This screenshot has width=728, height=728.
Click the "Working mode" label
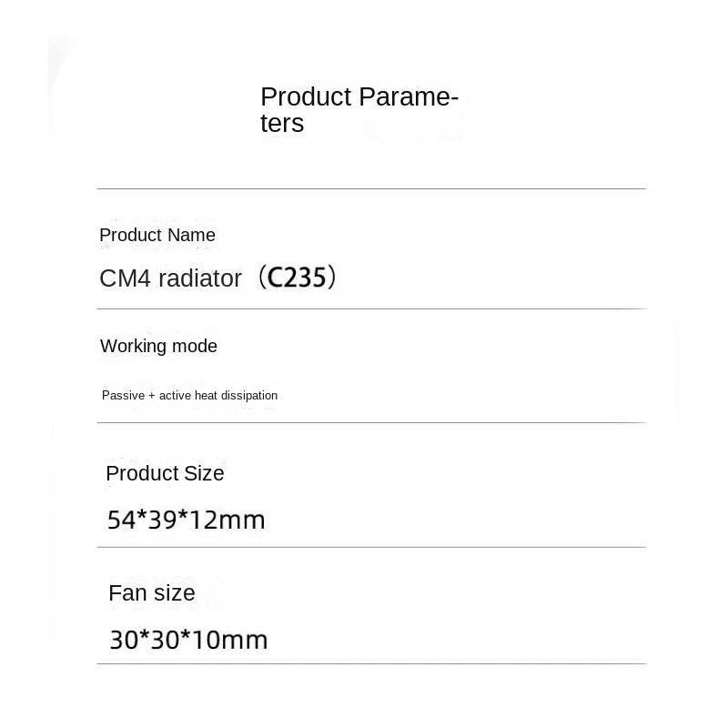(x=158, y=346)
